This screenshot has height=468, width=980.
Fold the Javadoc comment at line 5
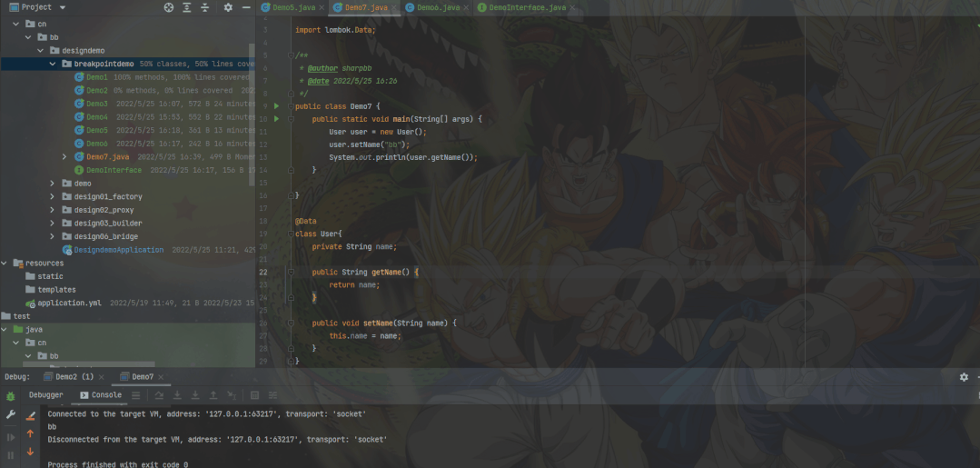(291, 55)
